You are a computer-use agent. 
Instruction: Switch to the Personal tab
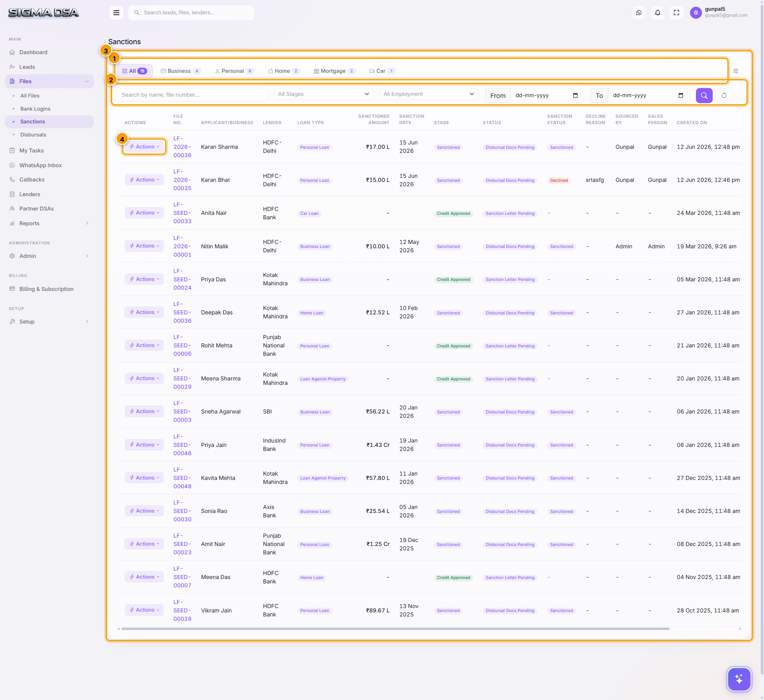pyautogui.click(x=234, y=71)
